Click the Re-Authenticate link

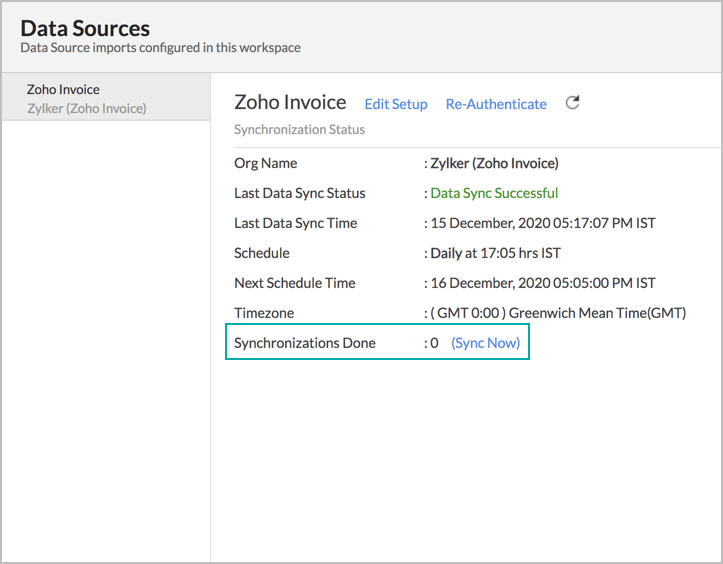496,104
